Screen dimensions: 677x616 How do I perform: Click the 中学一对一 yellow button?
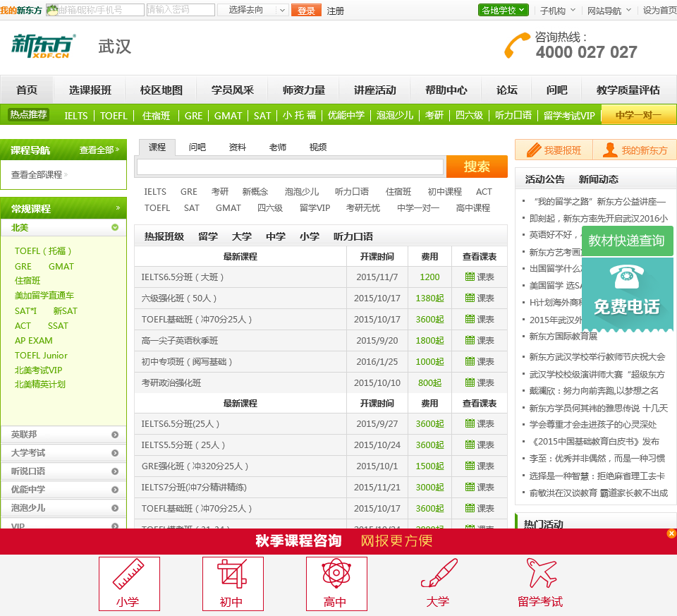[638, 115]
